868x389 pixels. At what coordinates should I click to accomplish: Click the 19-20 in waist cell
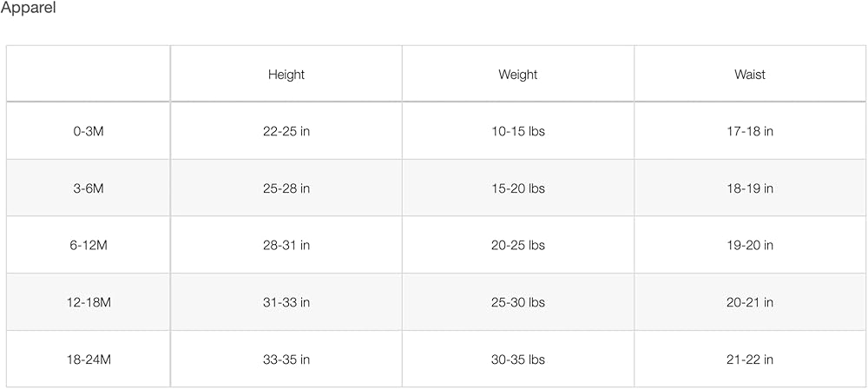pos(750,246)
